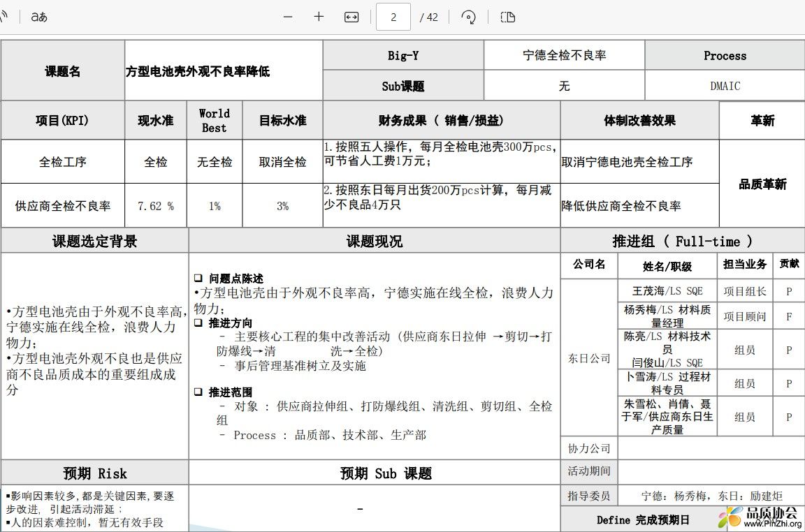Click the '课题现况' section header
The width and height of the screenshot is (805, 532).
point(375,241)
